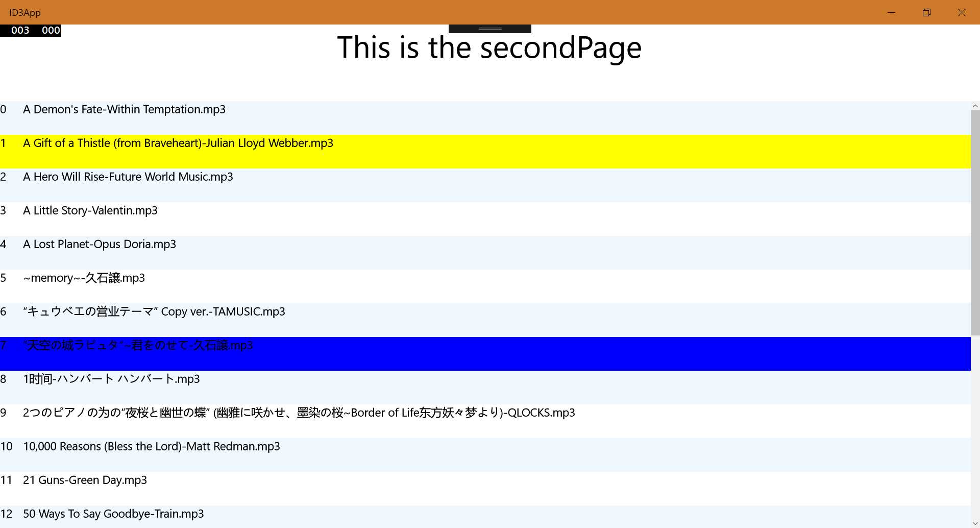Select A Hero Will Rise-Future World Music.mp3

click(485, 185)
